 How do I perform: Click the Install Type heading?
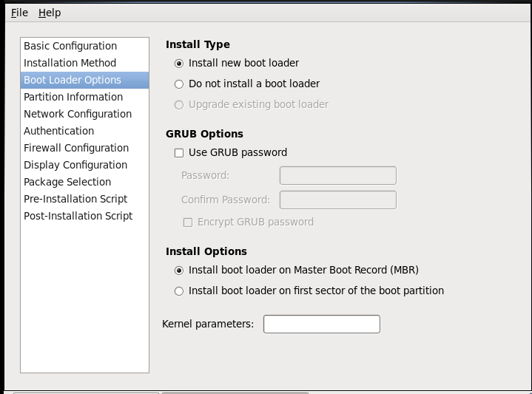click(198, 44)
